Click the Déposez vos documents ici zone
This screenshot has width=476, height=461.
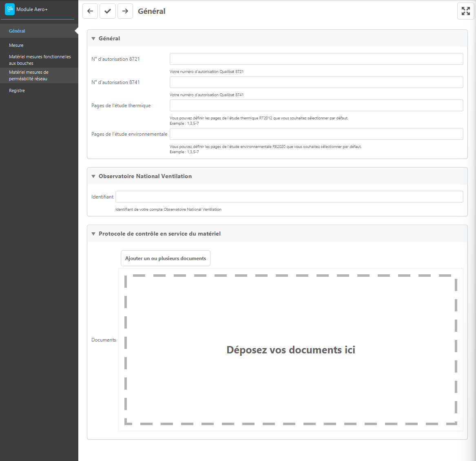pyautogui.click(x=290, y=350)
